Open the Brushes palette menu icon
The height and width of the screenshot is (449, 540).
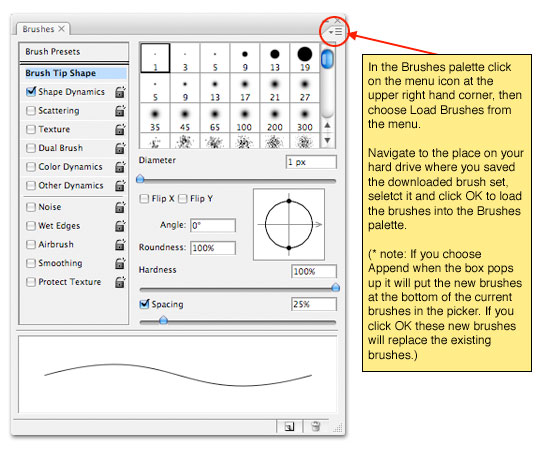[x=335, y=32]
